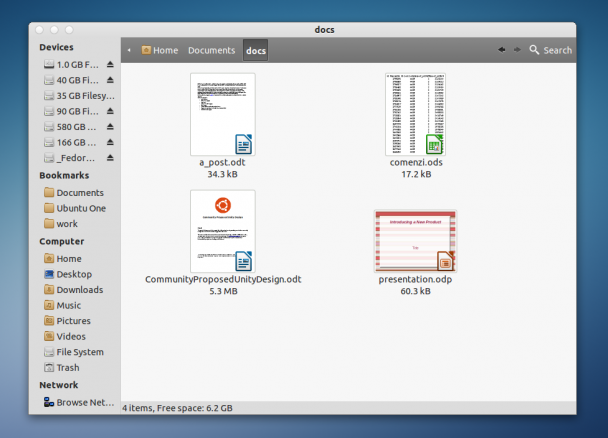Open File System in the sidebar

pyautogui.click(x=74, y=352)
